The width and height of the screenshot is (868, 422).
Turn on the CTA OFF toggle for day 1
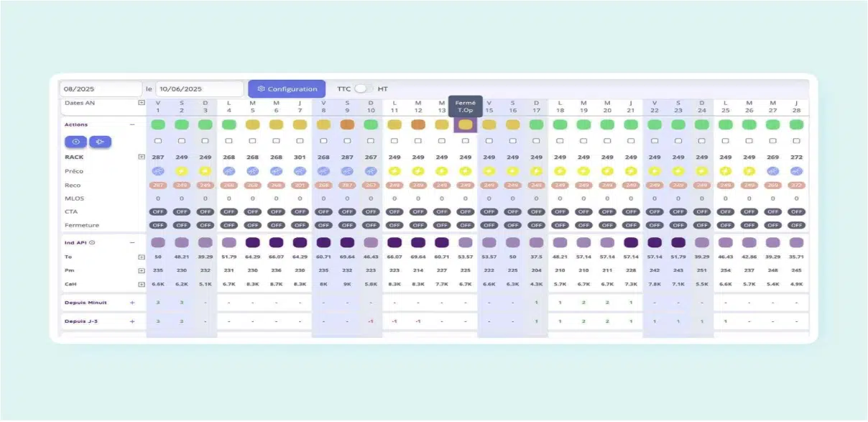tap(158, 212)
